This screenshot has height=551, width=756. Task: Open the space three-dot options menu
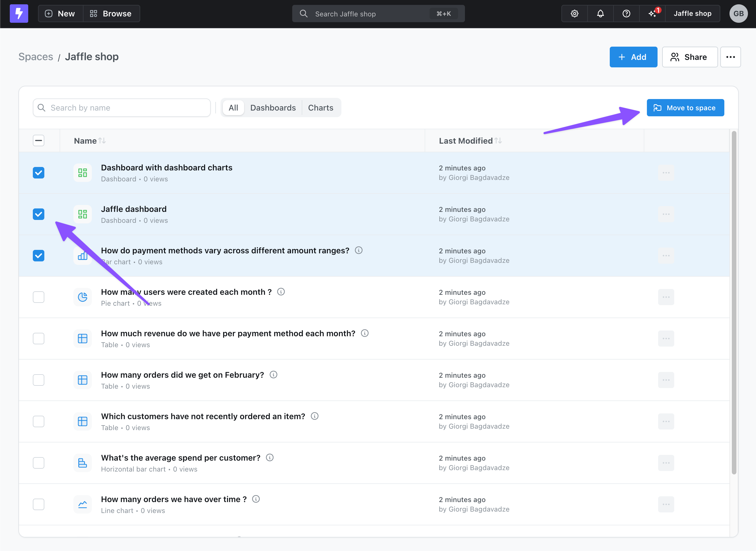[730, 57]
